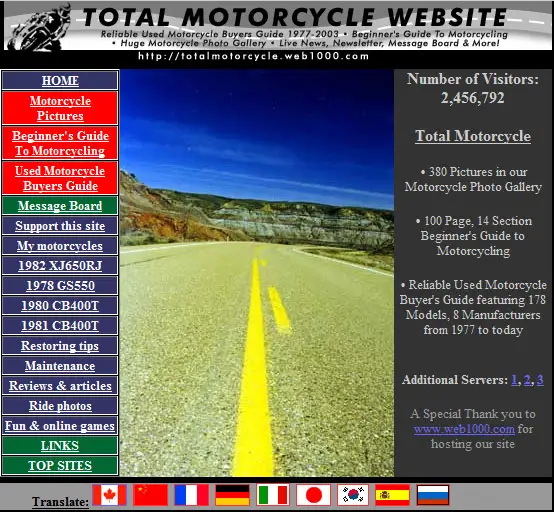Browse Ride photos

pyautogui.click(x=60, y=406)
